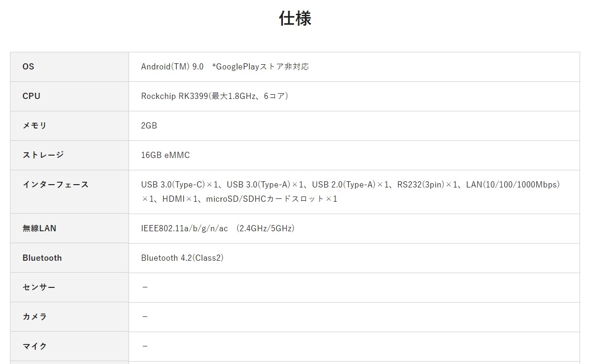
Task: Click the Rockchip RK3399 specification text
Action: pyautogui.click(x=214, y=96)
